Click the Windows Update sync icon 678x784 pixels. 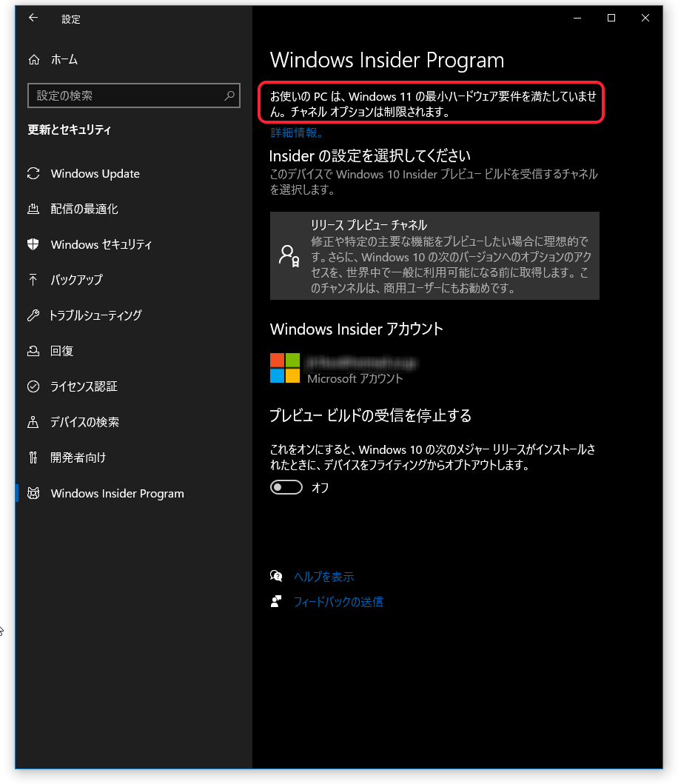click(33, 174)
